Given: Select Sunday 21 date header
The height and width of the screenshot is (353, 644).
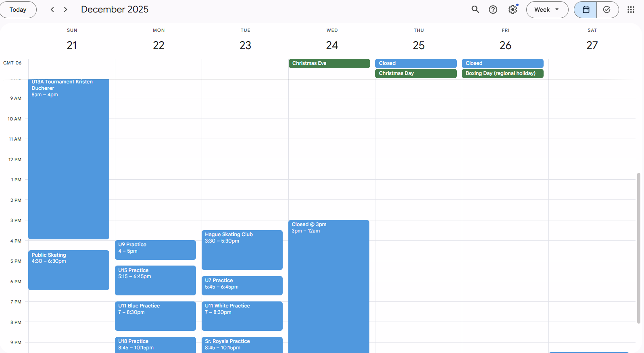Looking at the screenshot, I should tap(72, 45).
